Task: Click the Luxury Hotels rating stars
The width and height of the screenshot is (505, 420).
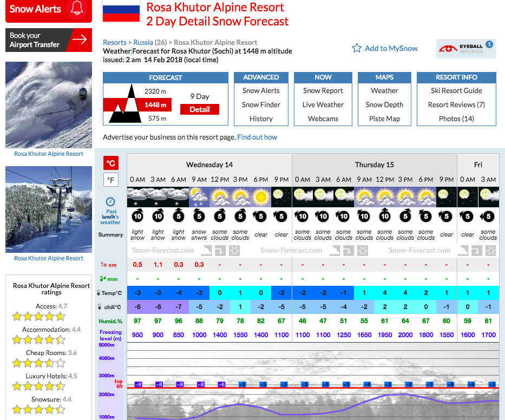Action: [x=38, y=386]
